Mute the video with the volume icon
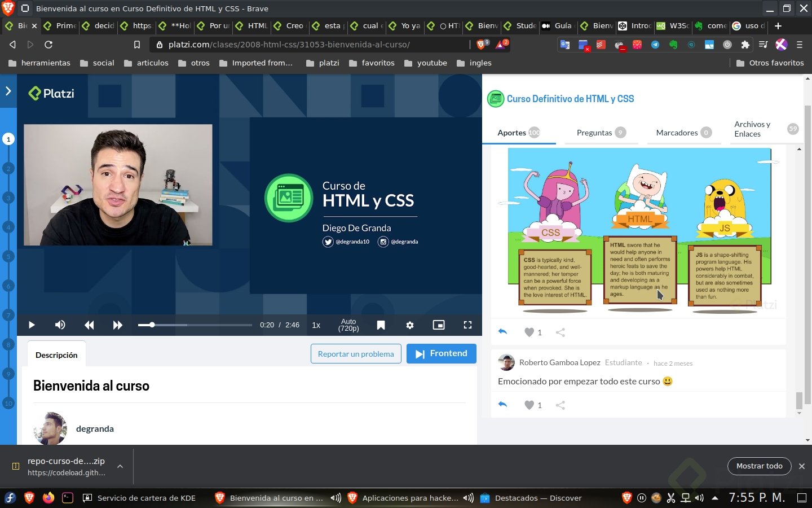 point(60,325)
